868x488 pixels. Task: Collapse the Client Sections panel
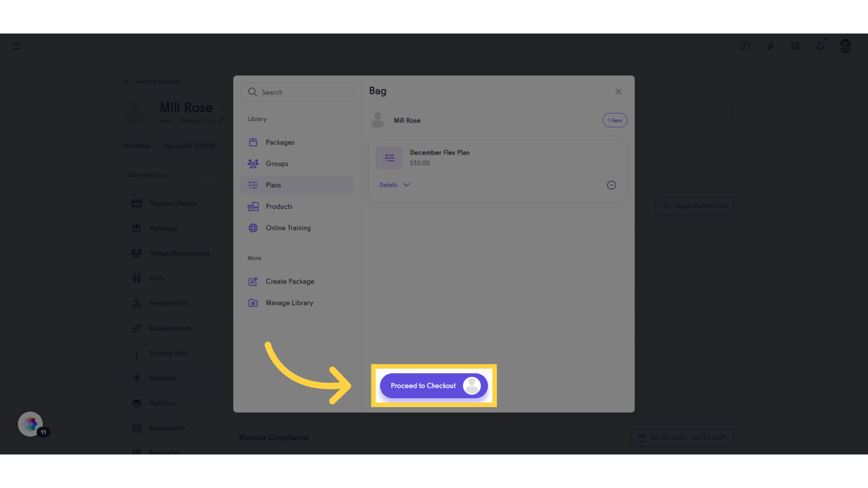[x=208, y=175]
